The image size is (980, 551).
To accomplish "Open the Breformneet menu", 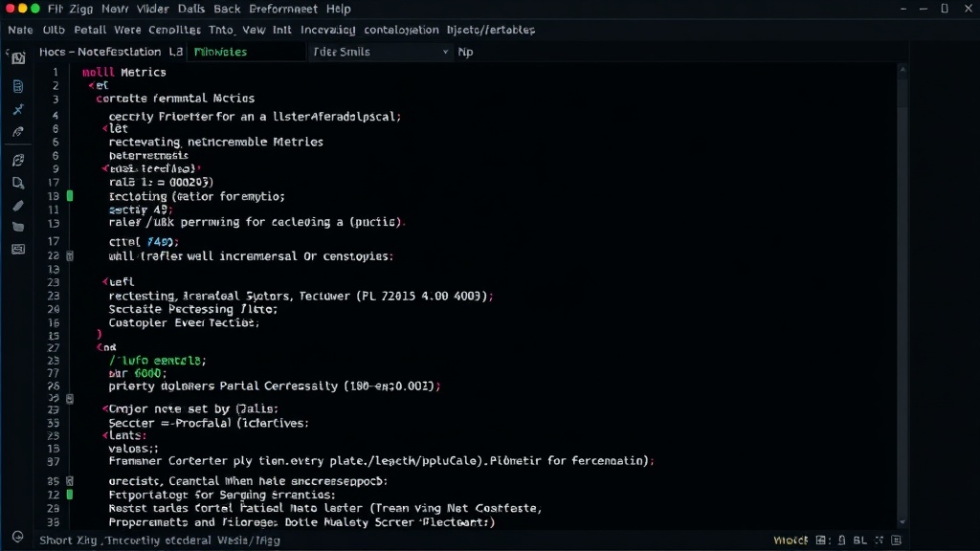I will [283, 9].
